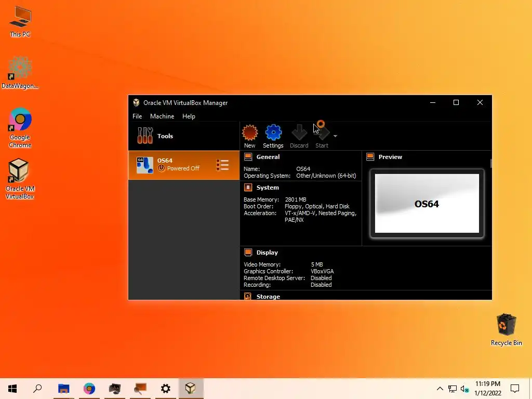Open the General section header link
This screenshot has width=532, height=399.
[x=268, y=157]
